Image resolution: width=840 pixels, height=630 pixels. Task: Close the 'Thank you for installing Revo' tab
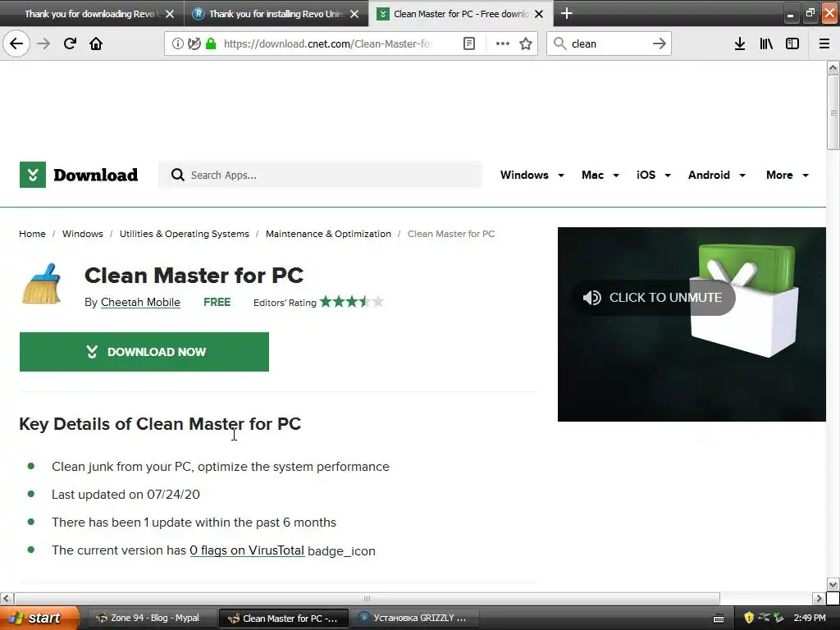pyautogui.click(x=354, y=14)
